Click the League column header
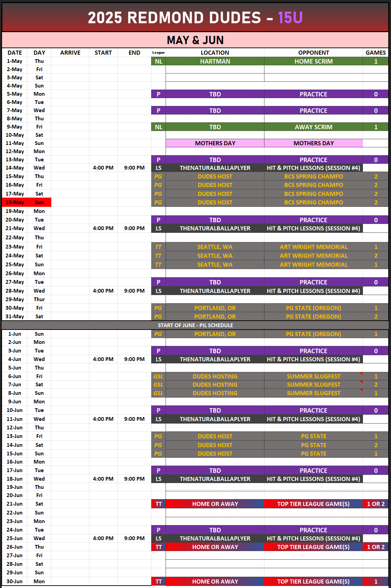The width and height of the screenshot is (391, 588). point(158,53)
